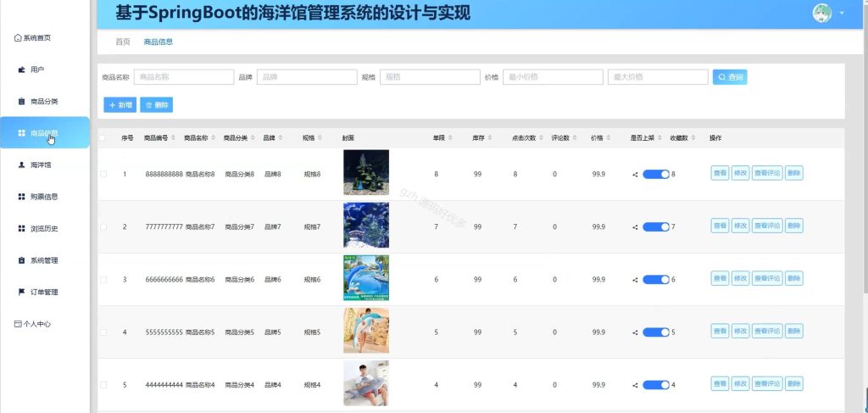Select the 海洋馆 person icon in sidebar
Viewport: 868px width, 413px height.
(x=21, y=165)
